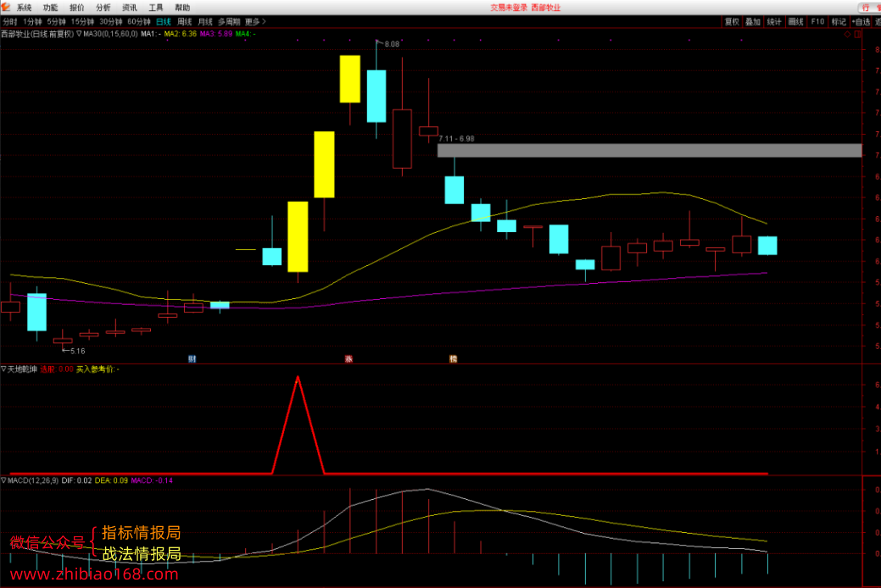
Task: Show more periods with 更多 >
Action: [255, 22]
